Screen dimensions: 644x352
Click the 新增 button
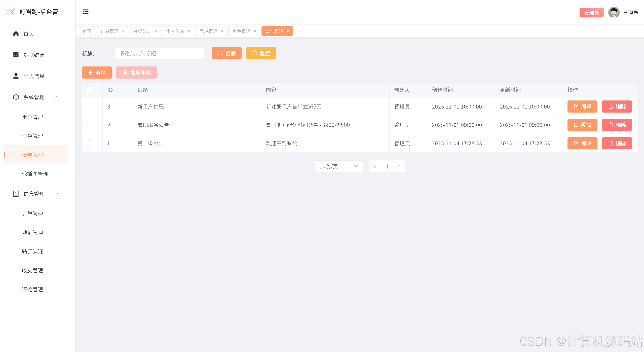[97, 73]
